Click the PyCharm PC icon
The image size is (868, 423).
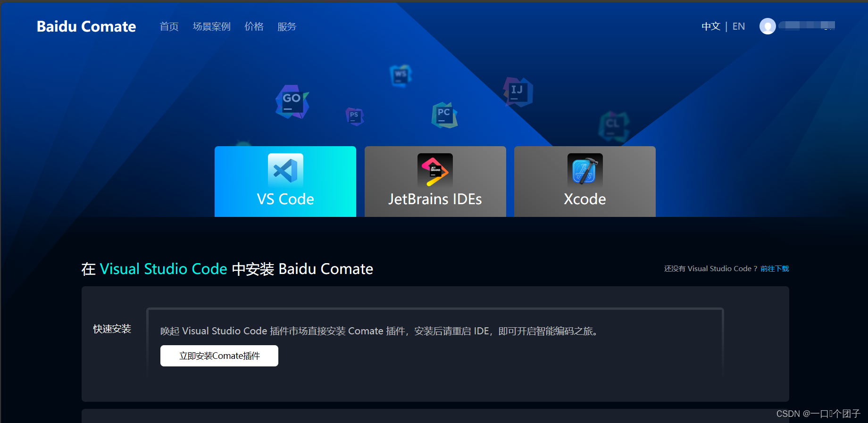pyautogui.click(x=444, y=115)
